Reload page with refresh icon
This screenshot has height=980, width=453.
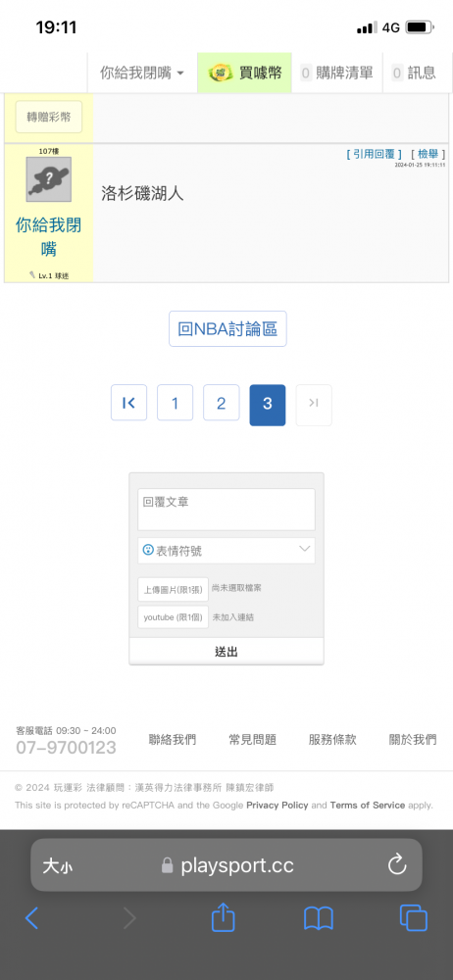click(x=397, y=865)
